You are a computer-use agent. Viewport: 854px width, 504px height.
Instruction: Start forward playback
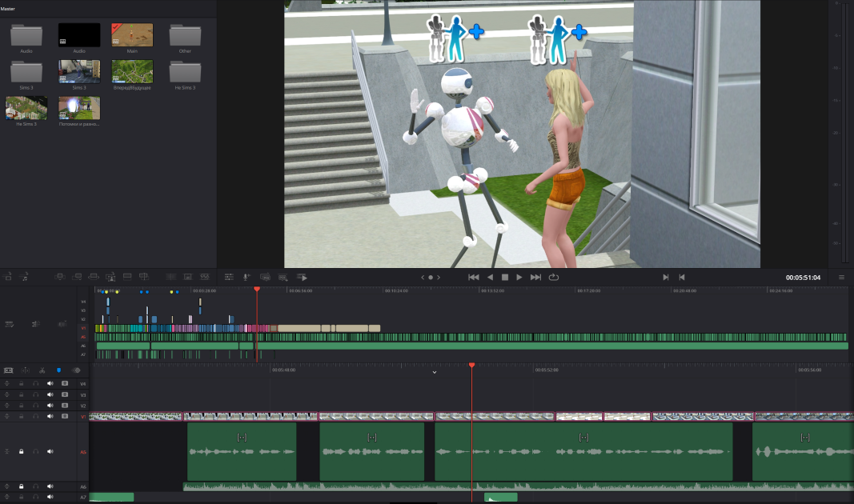point(519,277)
